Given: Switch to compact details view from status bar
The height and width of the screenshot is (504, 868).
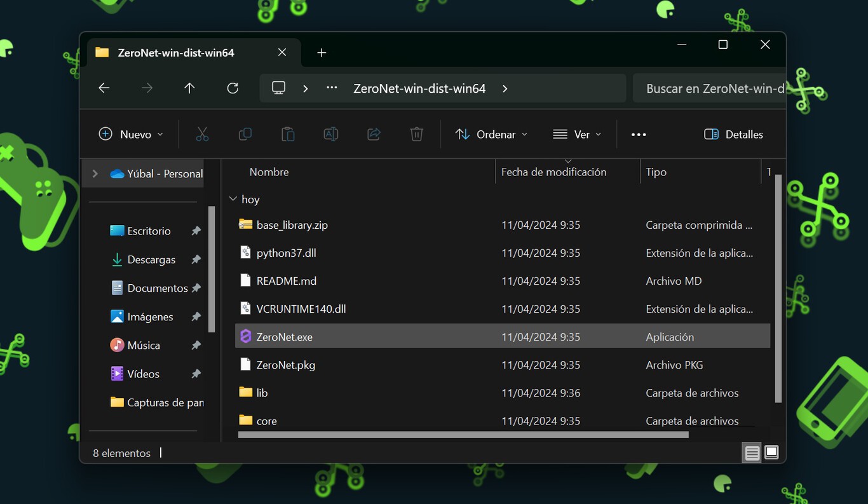Looking at the screenshot, I should tap(752, 452).
